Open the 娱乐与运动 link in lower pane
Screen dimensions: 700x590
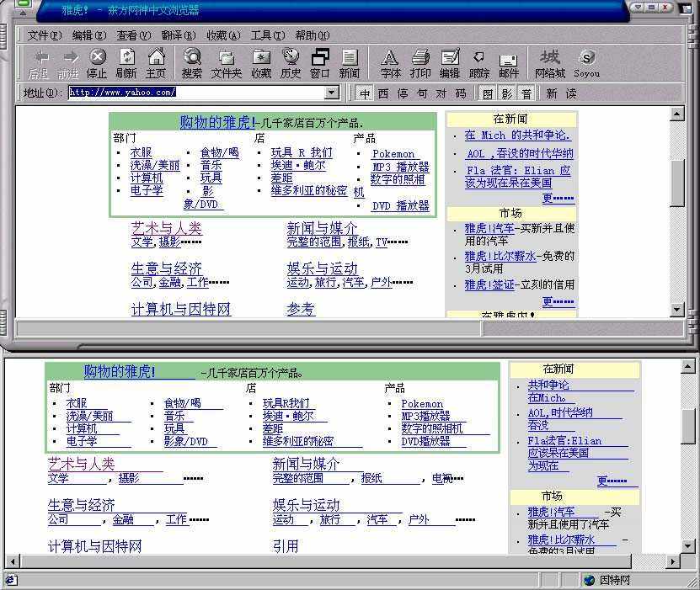(x=306, y=504)
